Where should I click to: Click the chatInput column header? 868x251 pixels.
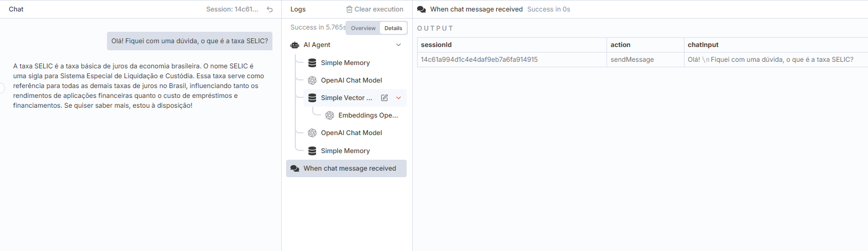tap(703, 45)
